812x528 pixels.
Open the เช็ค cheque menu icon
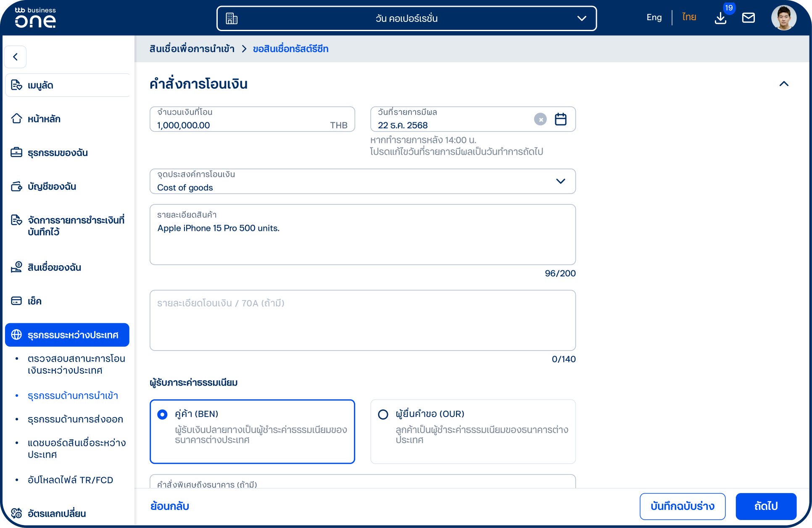point(16,301)
